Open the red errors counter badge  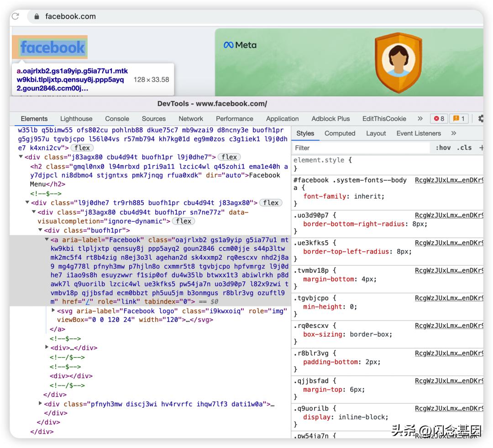coord(439,119)
